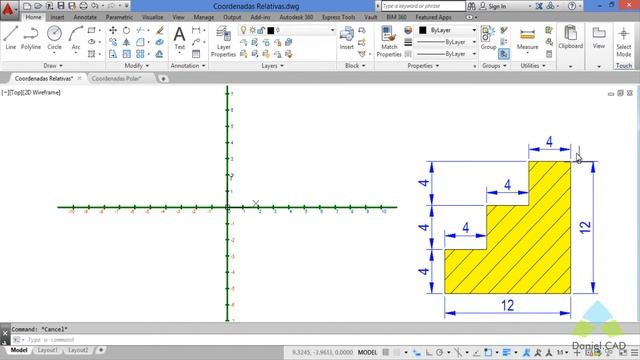Switch to Layout1 tab
640x360 pixels.
47,350
